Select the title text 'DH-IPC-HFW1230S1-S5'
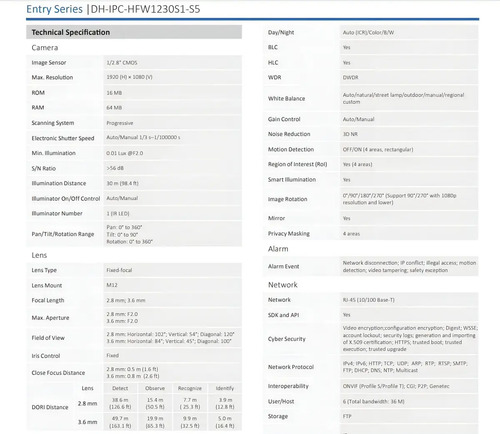The image size is (500, 434). tap(145, 9)
